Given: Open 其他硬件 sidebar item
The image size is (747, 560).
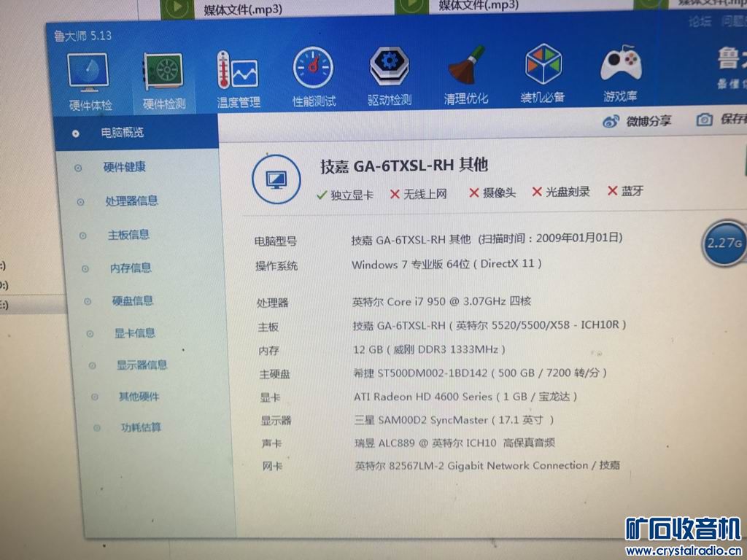Looking at the screenshot, I should (x=139, y=397).
